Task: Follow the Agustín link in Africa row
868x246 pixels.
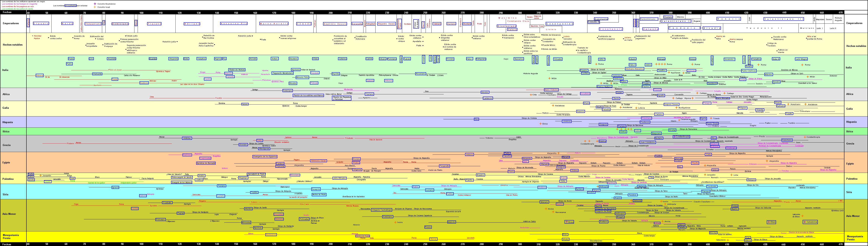Action: pyautogui.click(x=661, y=95)
